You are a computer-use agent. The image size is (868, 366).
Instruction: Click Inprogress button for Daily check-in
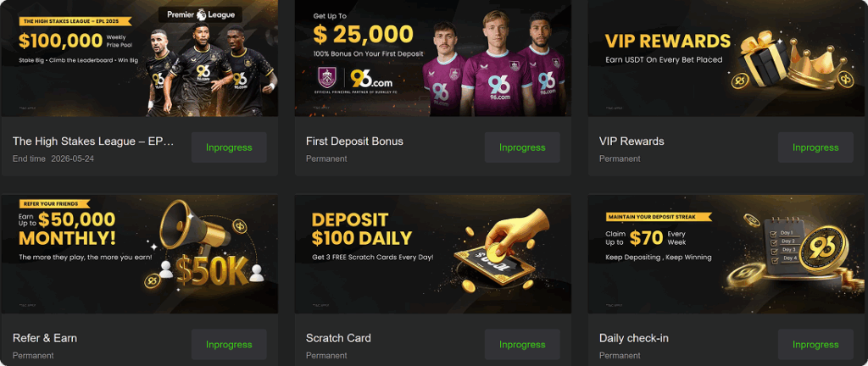(x=815, y=345)
